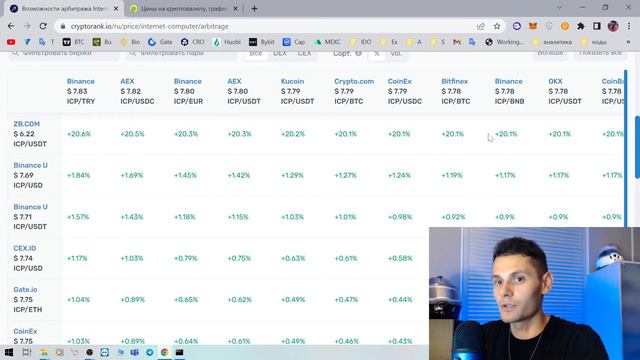Click the 'Фильтровать пары' search field
The image size is (640, 360).
(x=181, y=53)
